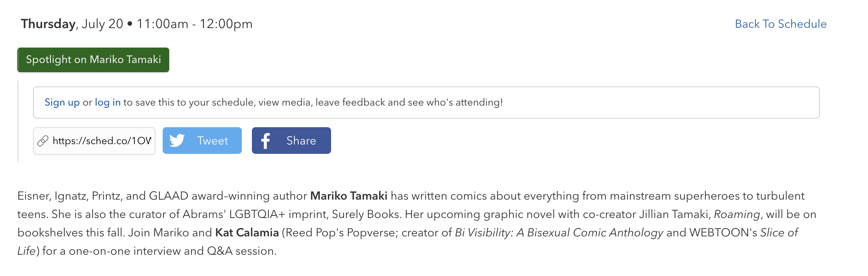Click the chain link icon beside URL
This screenshot has width=868, height=276.
[x=43, y=141]
